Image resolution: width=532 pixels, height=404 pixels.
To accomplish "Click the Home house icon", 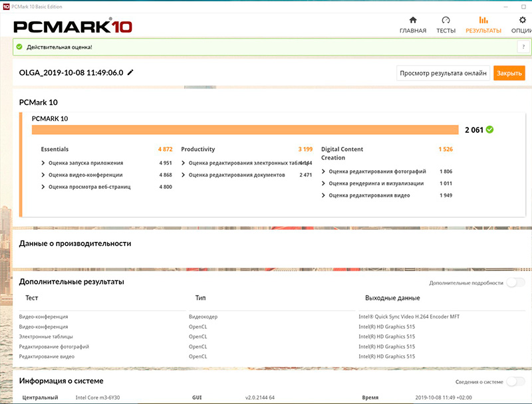I will (413, 20).
